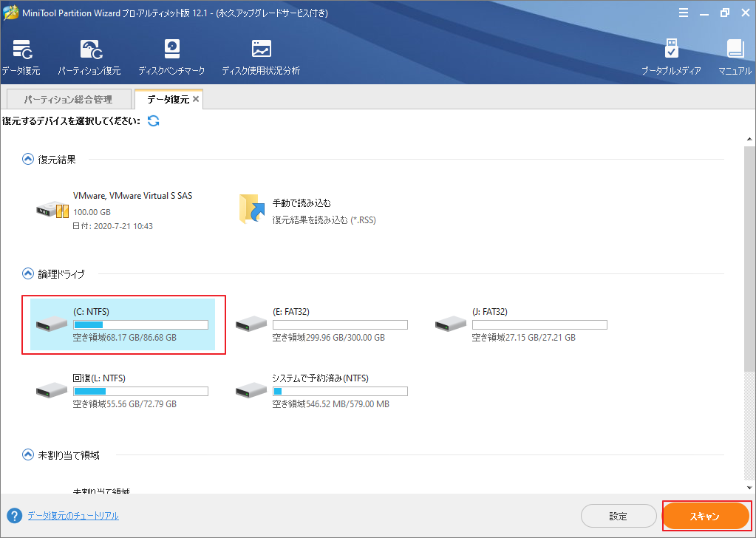This screenshot has height=538, width=756.
Task: Click the scrollbar up arrow
Action: tap(749, 140)
